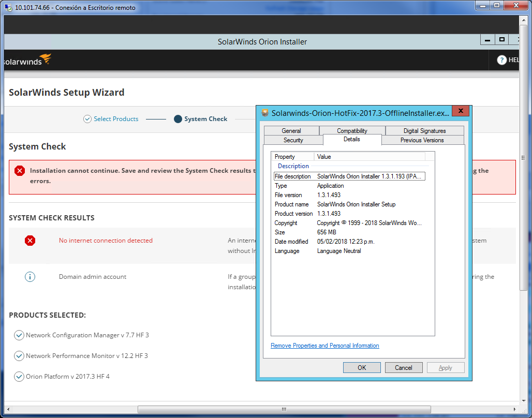
Task: Select the Product name row
Action: [349, 204]
